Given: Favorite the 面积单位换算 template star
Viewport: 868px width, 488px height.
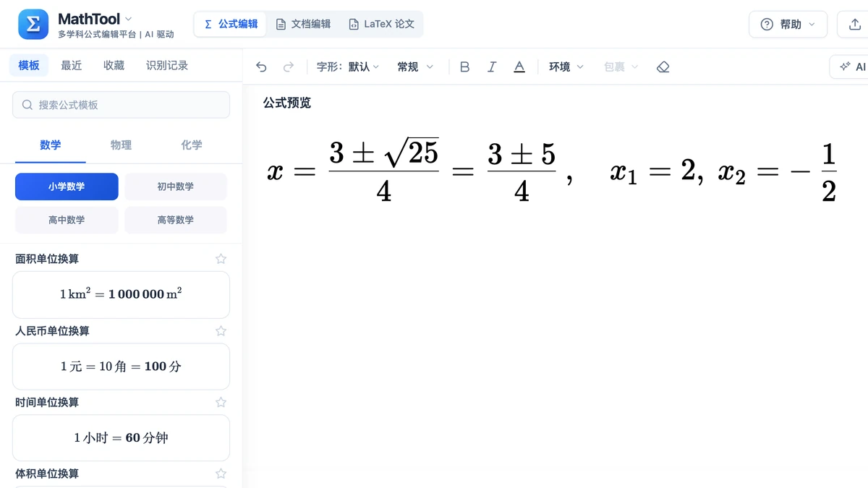Looking at the screenshot, I should (221, 259).
